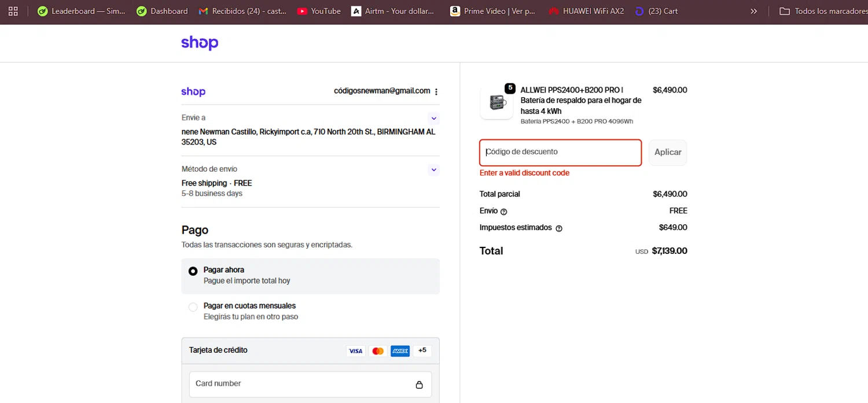Click the Aplicar discount button
The width and height of the screenshot is (868, 403).
[668, 152]
